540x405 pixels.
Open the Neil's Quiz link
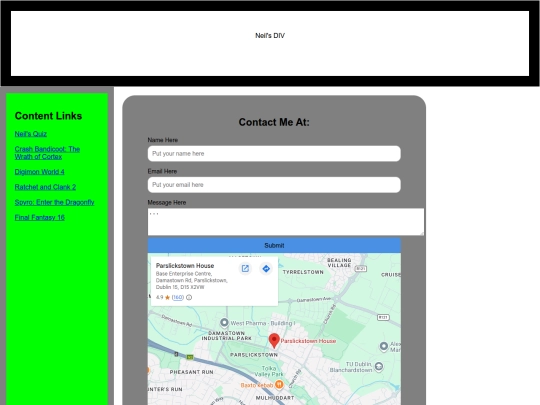pos(31,134)
